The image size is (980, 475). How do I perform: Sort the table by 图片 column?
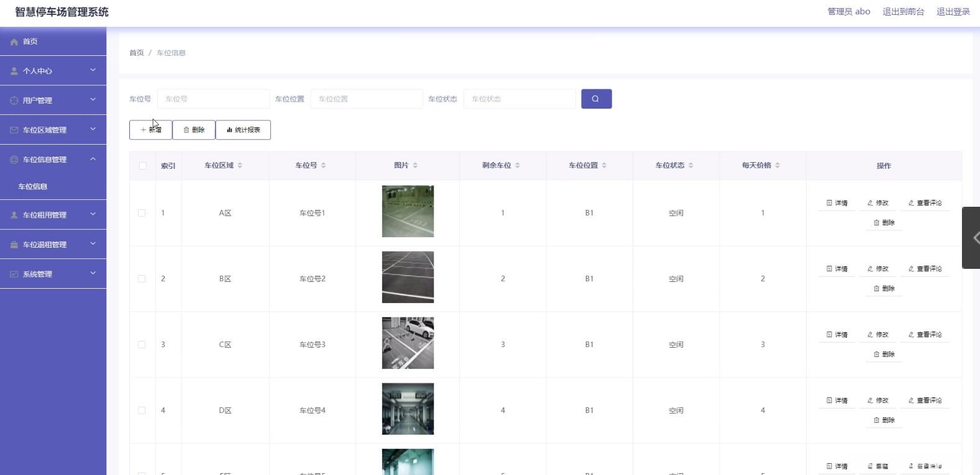(x=415, y=165)
